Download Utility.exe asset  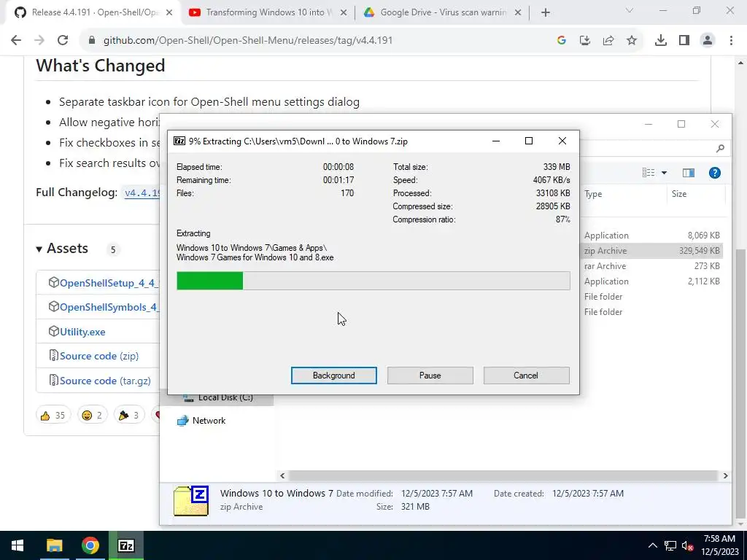point(82,332)
